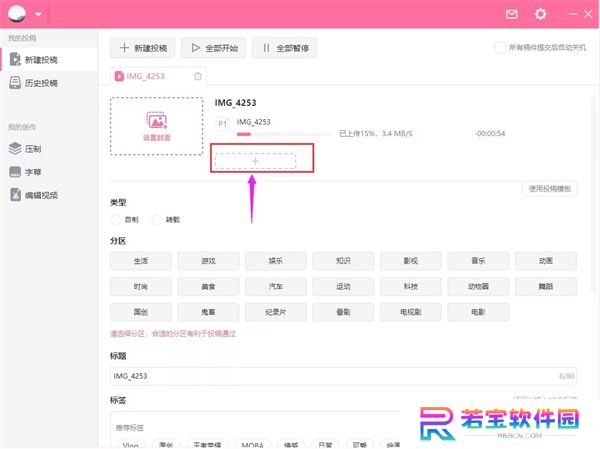Click the bold IMG_4253 submission heading

pos(235,103)
